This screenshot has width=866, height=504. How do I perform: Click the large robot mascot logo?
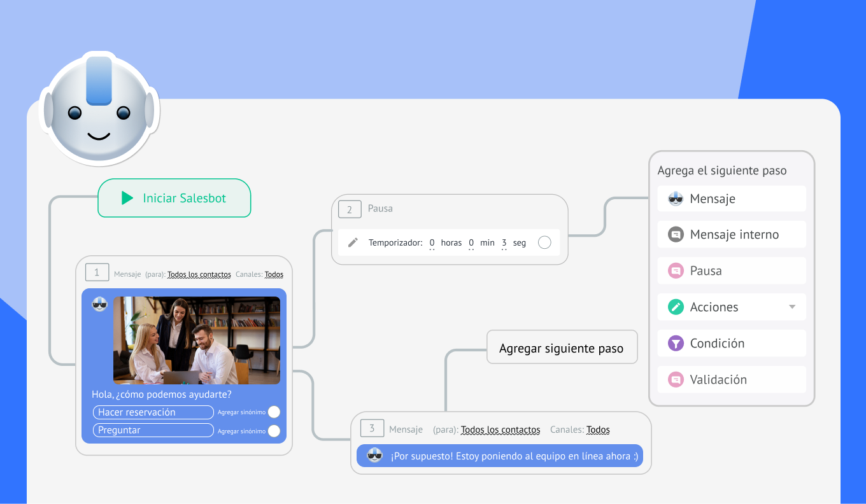click(x=99, y=109)
